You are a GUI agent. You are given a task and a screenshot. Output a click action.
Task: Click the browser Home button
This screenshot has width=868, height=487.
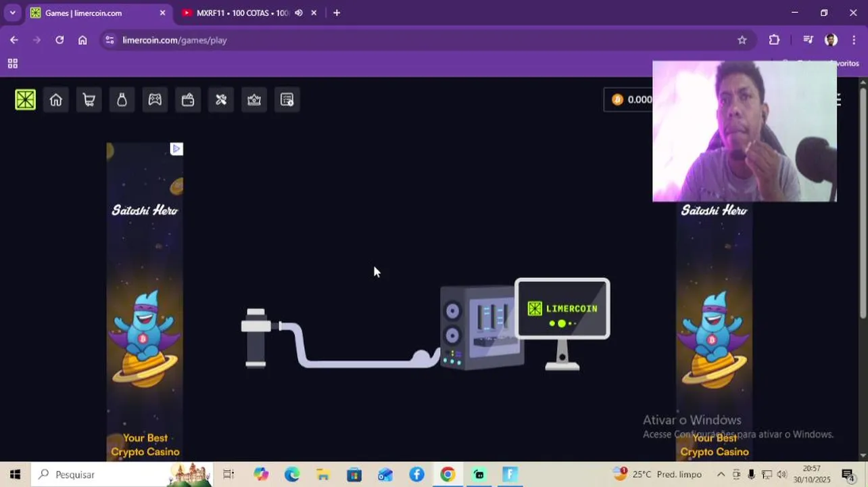point(82,40)
